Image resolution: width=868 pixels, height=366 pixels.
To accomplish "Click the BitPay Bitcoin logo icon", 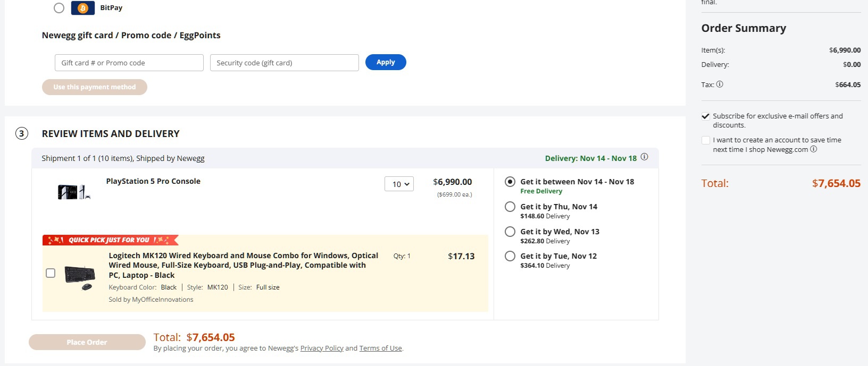I will (82, 8).
